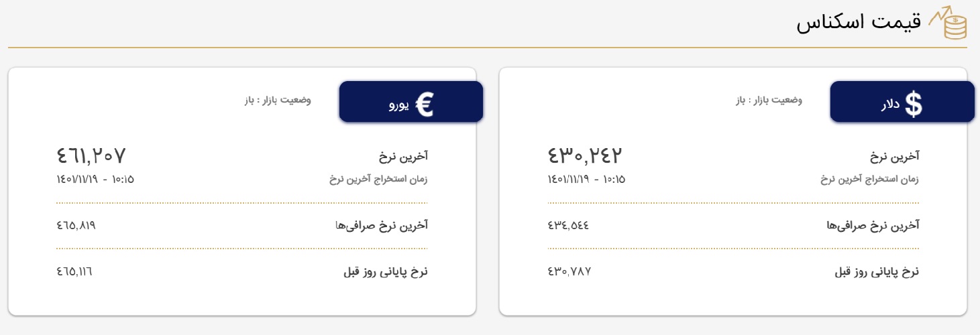Click euro نرخ پایانی روز قبل label
980x335 pixels.
(386, 272)
